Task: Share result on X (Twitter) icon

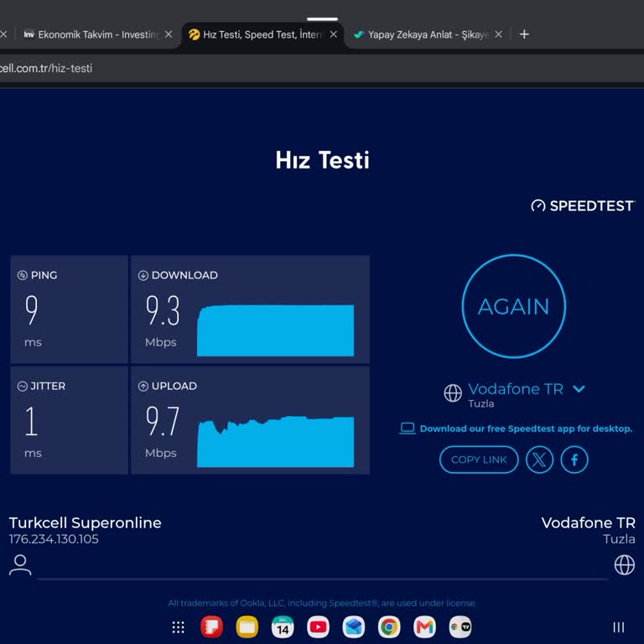Action: (x=539, y=460)
